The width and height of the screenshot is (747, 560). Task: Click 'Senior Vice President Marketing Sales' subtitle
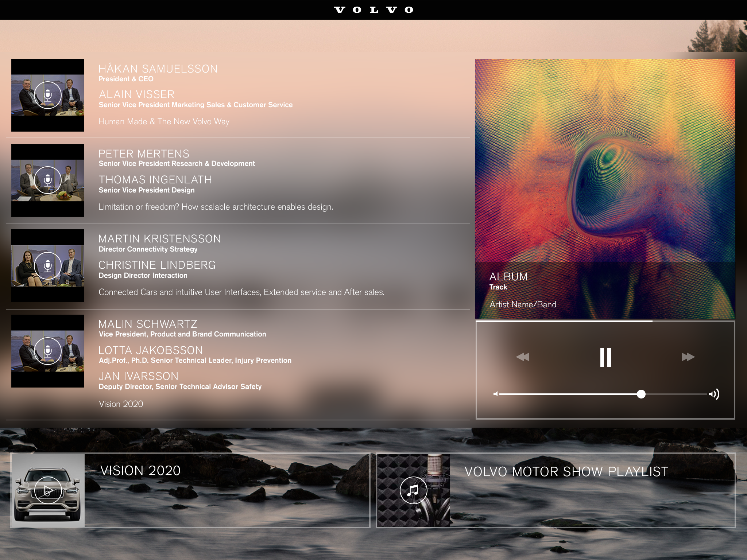click(196, 105)
